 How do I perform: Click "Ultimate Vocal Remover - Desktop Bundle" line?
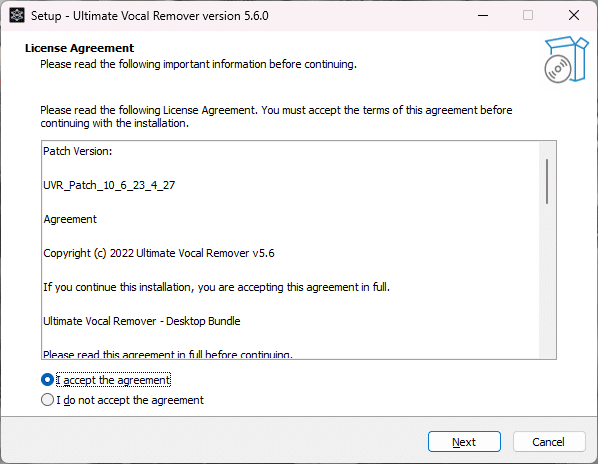[142, 321]
